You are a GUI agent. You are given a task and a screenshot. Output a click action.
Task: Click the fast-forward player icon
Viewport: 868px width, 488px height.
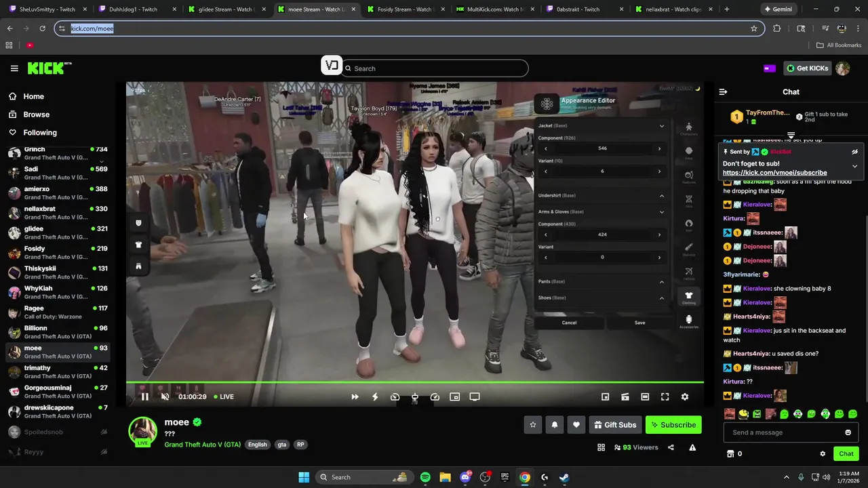pyautogui.click(x=355, y=397)
